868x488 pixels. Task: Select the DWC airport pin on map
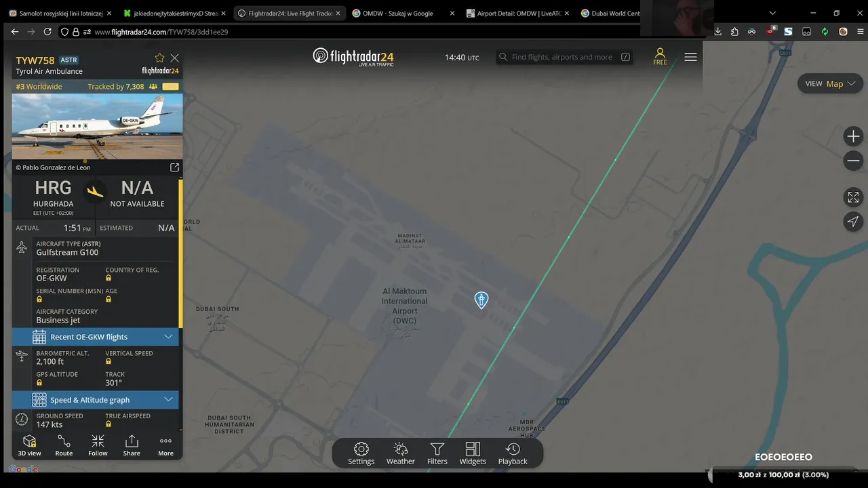click(x=481, y=300)
